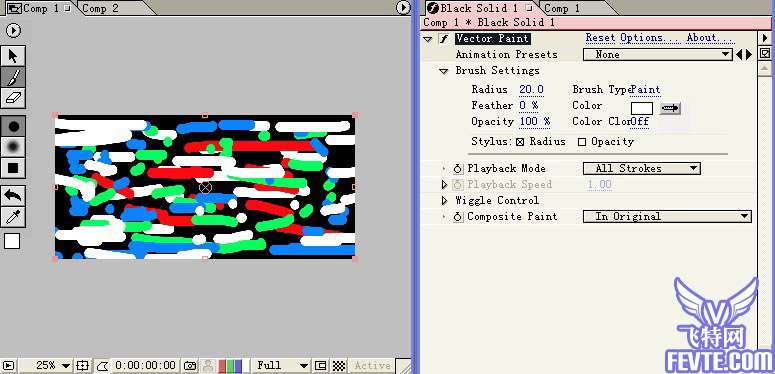Select the Comp 1 tab in viewer
This screenshot has height=374, width=775.
point(41,8)
